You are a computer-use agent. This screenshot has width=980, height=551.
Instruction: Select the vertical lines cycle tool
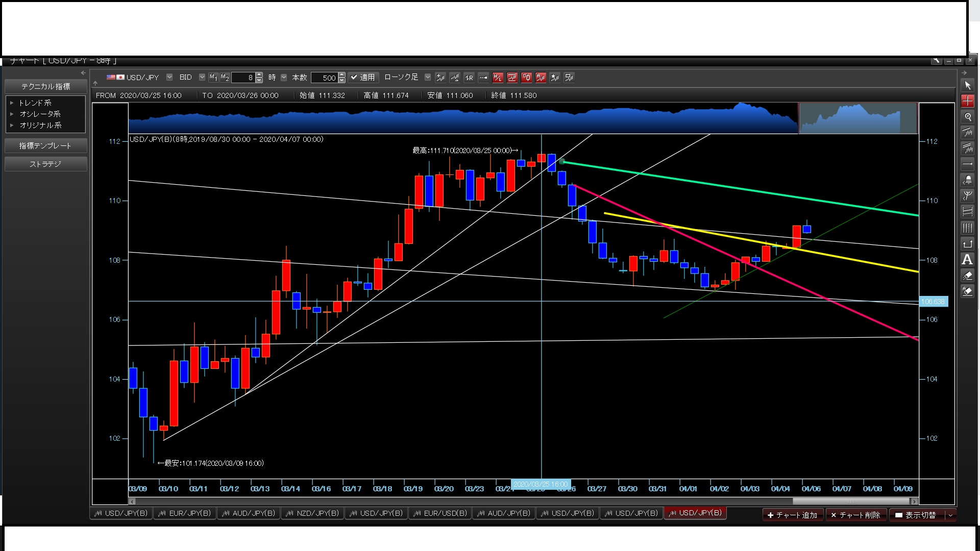point(967,228)
